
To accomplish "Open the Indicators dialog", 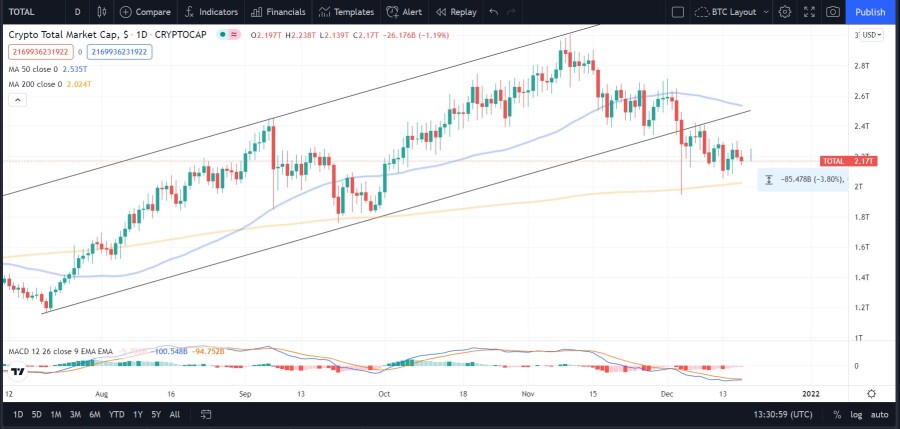I will click(x=211, y=11).
